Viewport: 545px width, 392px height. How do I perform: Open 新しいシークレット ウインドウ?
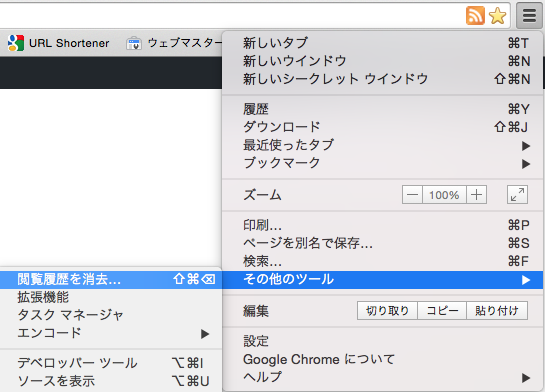click(382, 79)
